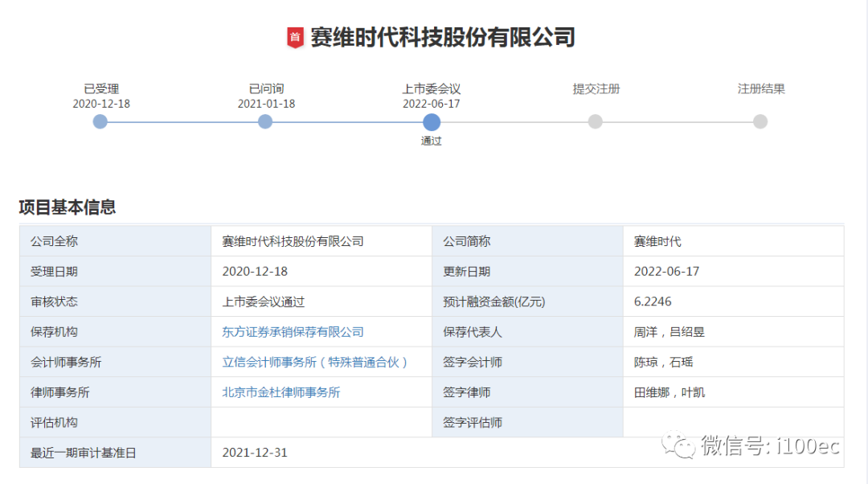
Task: Click the 公司简称 label cell
Action: click(527, 241)
